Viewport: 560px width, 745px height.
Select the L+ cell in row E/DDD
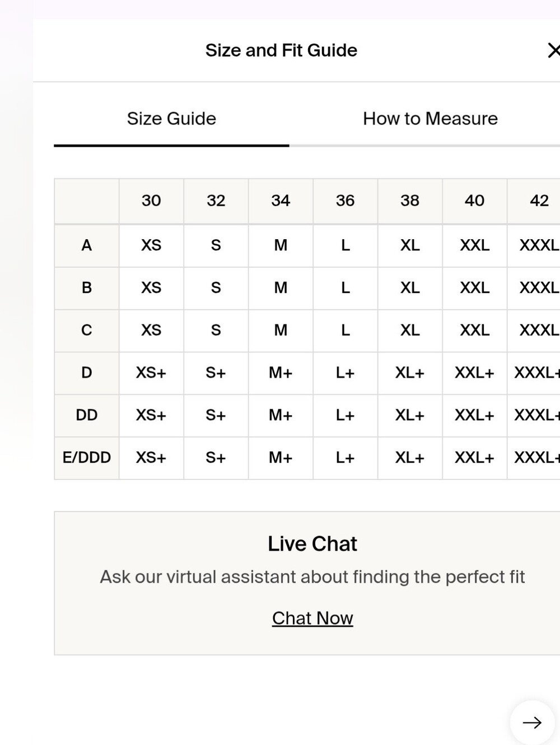(345, 458)
